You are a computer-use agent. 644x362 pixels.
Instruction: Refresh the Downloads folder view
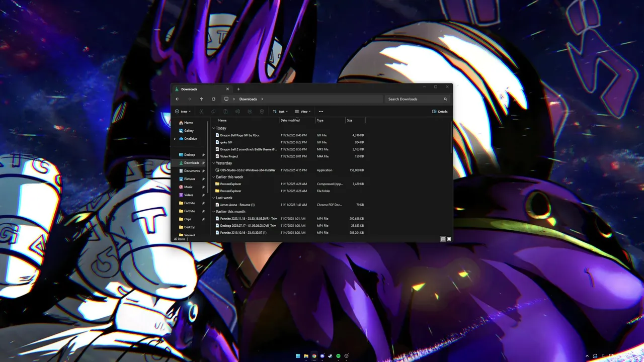(213, 99)
